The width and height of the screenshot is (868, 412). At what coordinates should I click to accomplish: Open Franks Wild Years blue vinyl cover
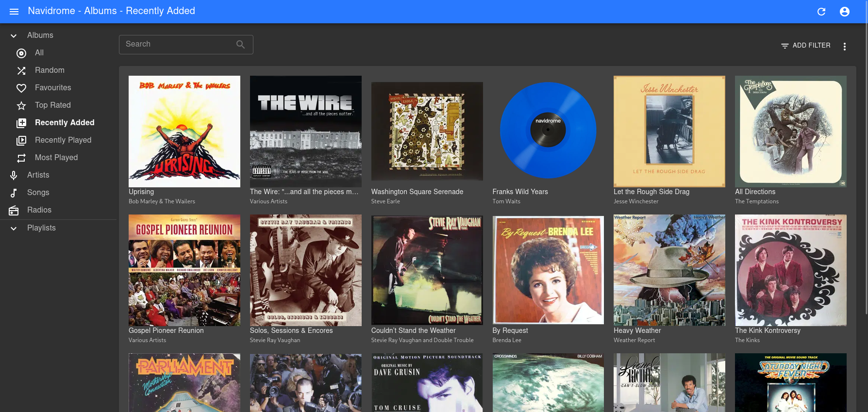(548, 130)
